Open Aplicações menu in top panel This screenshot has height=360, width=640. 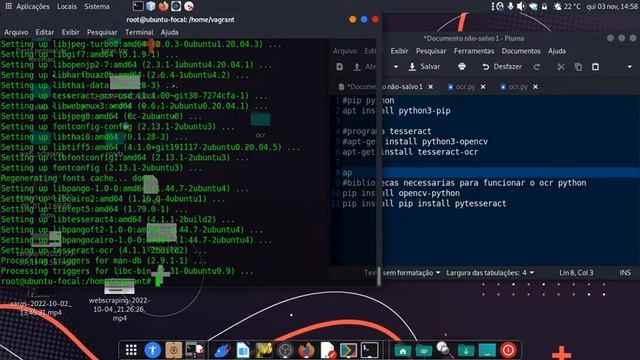(28, 7)
